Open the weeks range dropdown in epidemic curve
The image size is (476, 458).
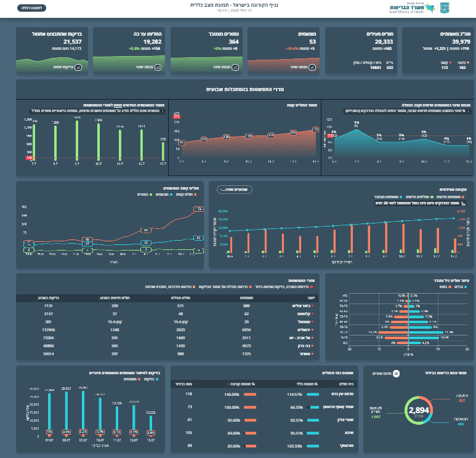pyautogui.click(x=235, y=190)
